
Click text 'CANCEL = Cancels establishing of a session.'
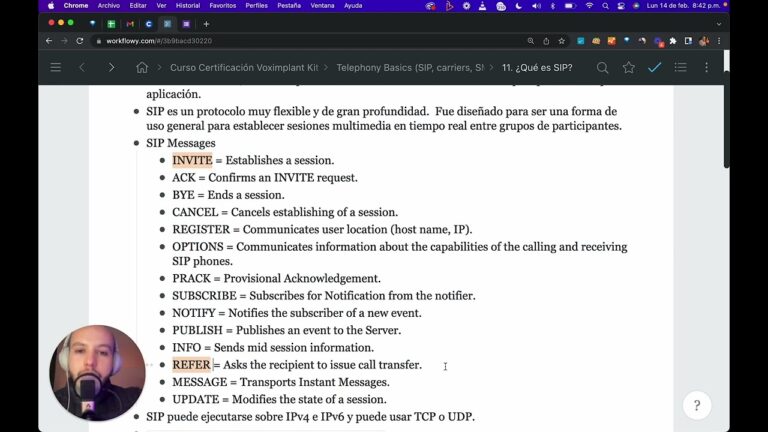coord(285,212)
